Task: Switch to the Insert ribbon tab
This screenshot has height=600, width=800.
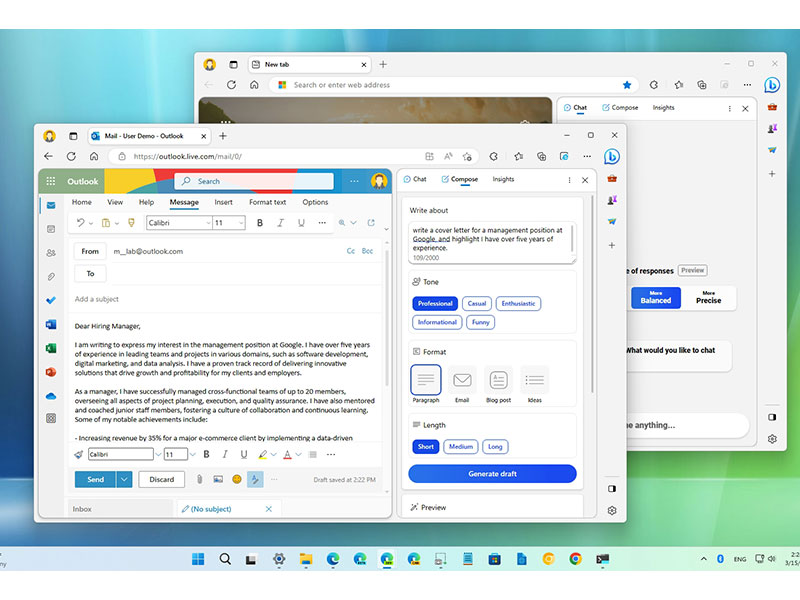Action: coord(223,202)
